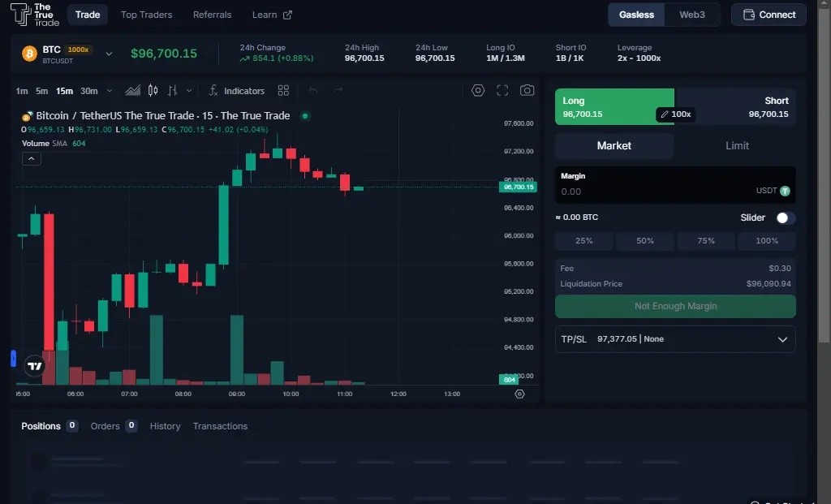Open the Top Traders tab
The image size is (831, 504).
tap(146, 15)
